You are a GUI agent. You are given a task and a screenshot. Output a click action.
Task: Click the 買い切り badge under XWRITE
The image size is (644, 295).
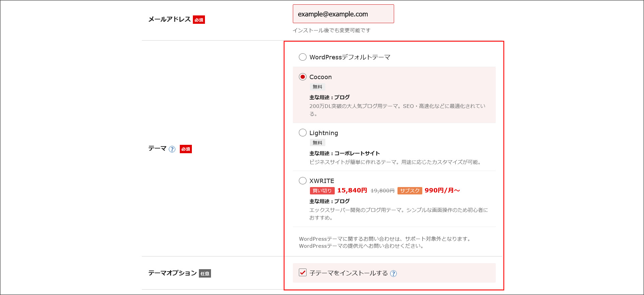click(x=322, y=191)
